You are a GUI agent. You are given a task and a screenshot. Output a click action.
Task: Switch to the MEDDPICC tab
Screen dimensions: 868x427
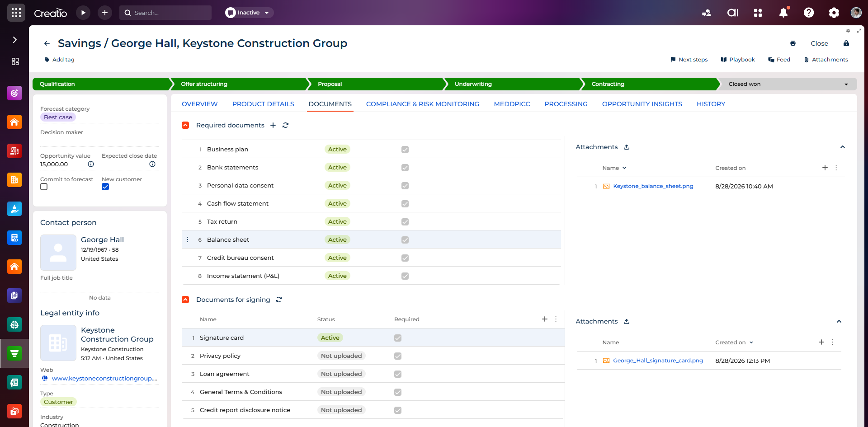coord(512,104)
